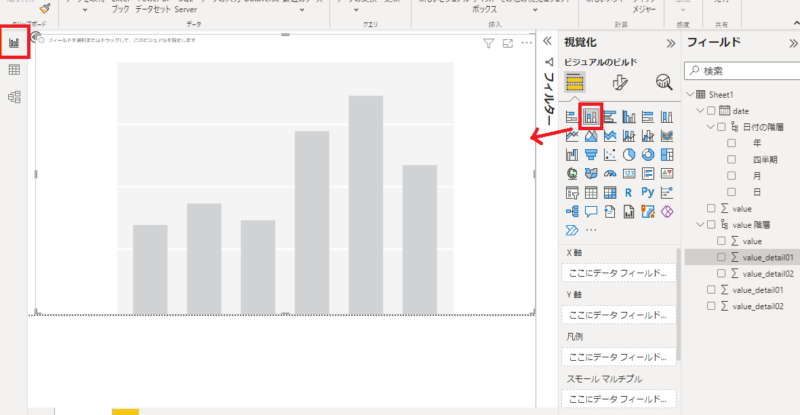800x415 pixels.
Task: Select the matrix visual
Action: click(x=610, y=192)
